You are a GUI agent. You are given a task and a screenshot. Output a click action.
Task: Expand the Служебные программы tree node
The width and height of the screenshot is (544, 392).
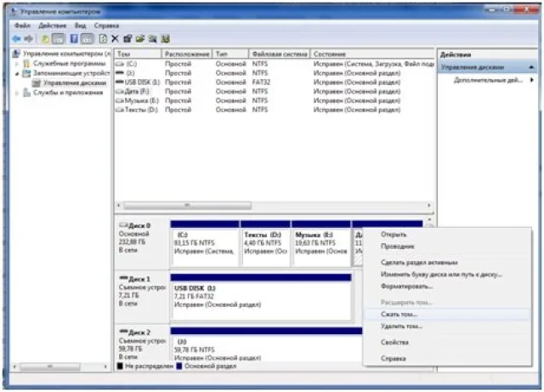(17, 64)
